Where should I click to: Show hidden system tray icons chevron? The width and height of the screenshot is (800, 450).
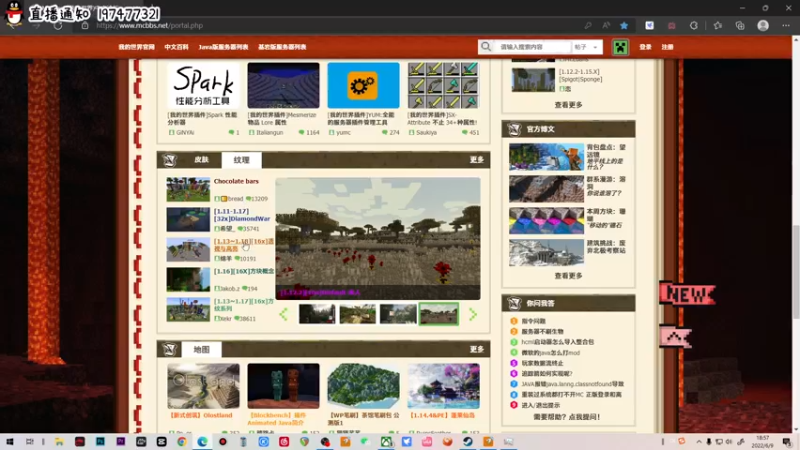[698, 442]
